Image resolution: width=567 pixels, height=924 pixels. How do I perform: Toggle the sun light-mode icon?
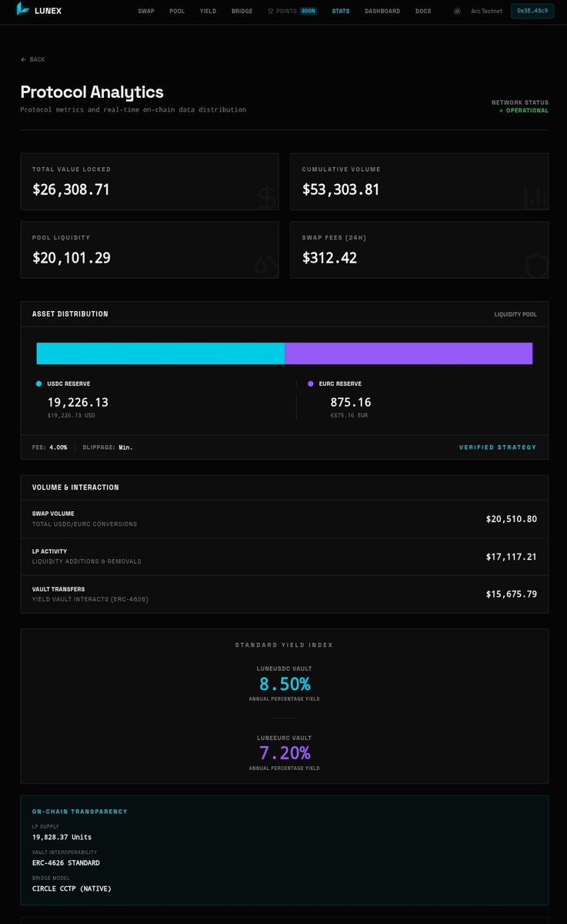click(x=457, y=12)
